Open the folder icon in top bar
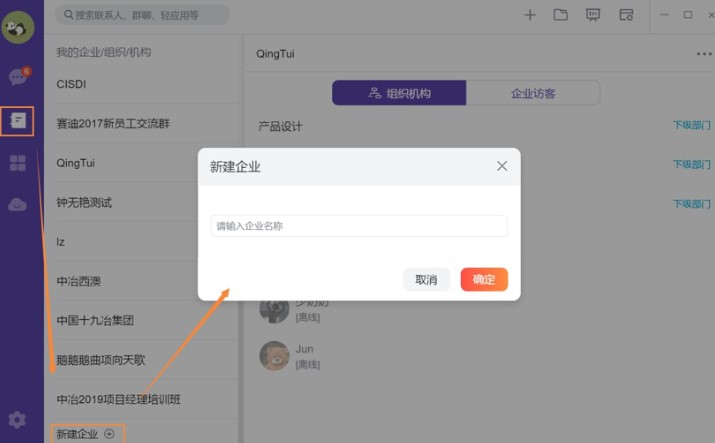Screen dimensions: 715x443 pyautogui.click(x=560, y=15)
